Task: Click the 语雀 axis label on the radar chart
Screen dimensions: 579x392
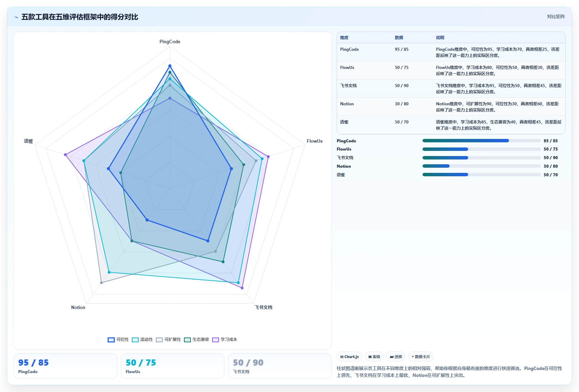Action: point(28,141)
